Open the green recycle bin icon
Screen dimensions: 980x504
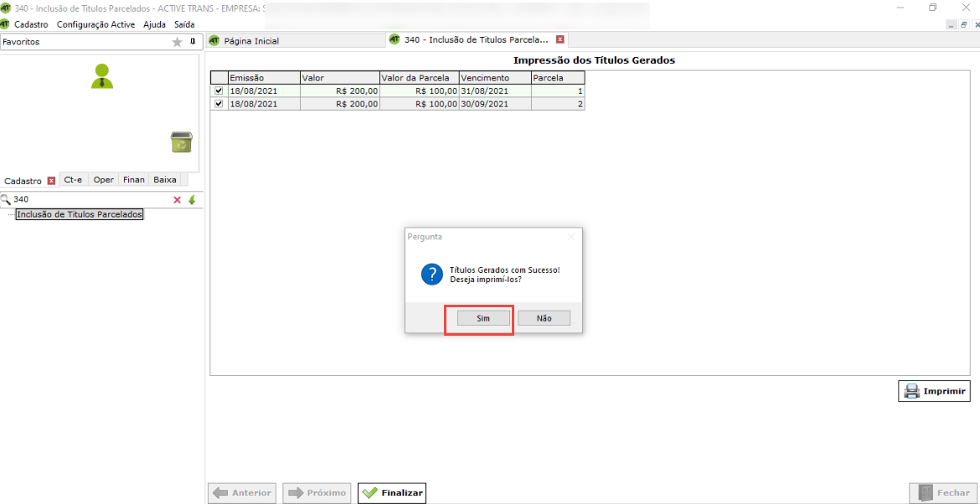coord(181,142)
